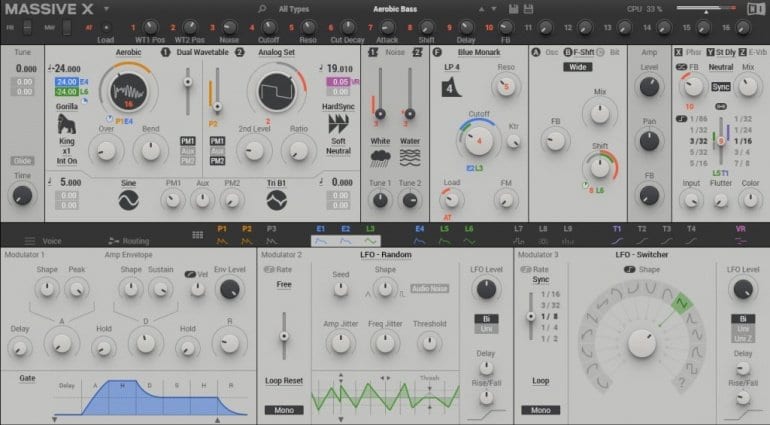This screenshot has width=770, height=425.
Task: Select the E4 envelope tab
Action: coord(419,235)
